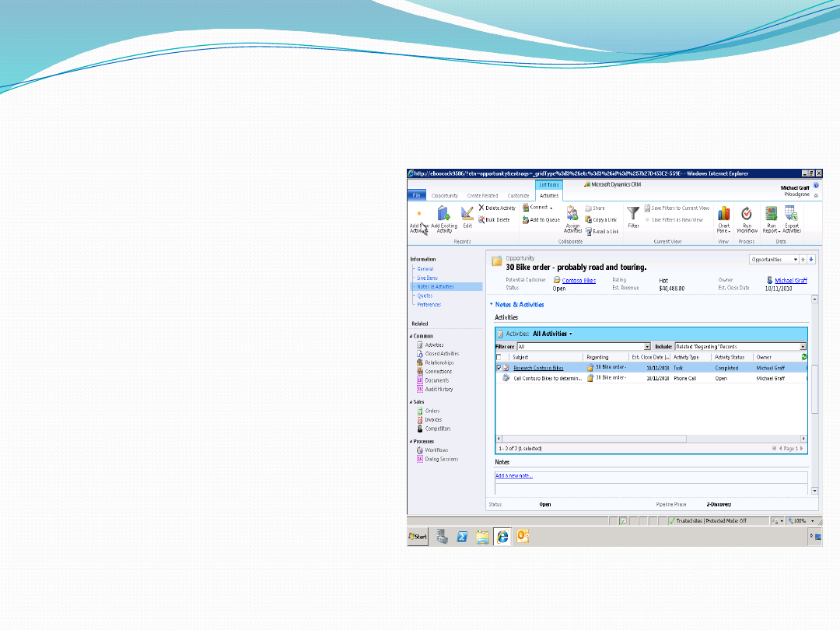Image resolution: width=840 pixels, height=630 pixels.
Task: Toggle the select-all checkbox in the grid header
Action: click(x=498, y=356)
